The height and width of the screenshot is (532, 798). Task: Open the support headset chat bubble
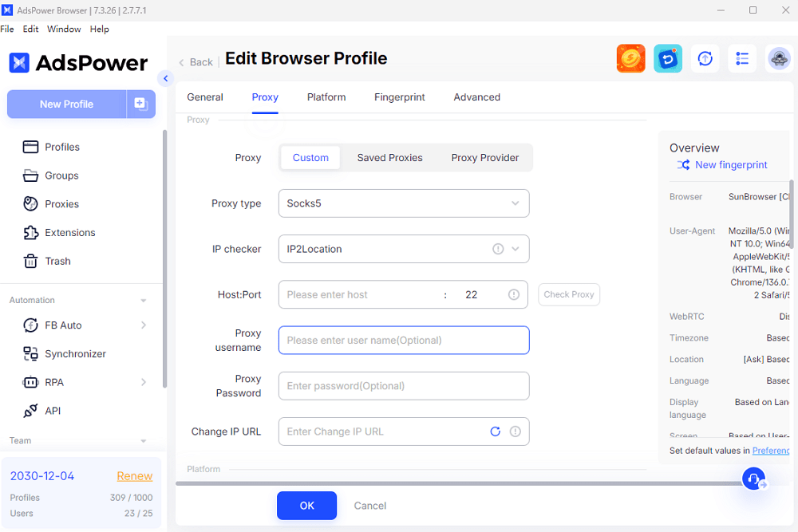(x=754, y=479)
